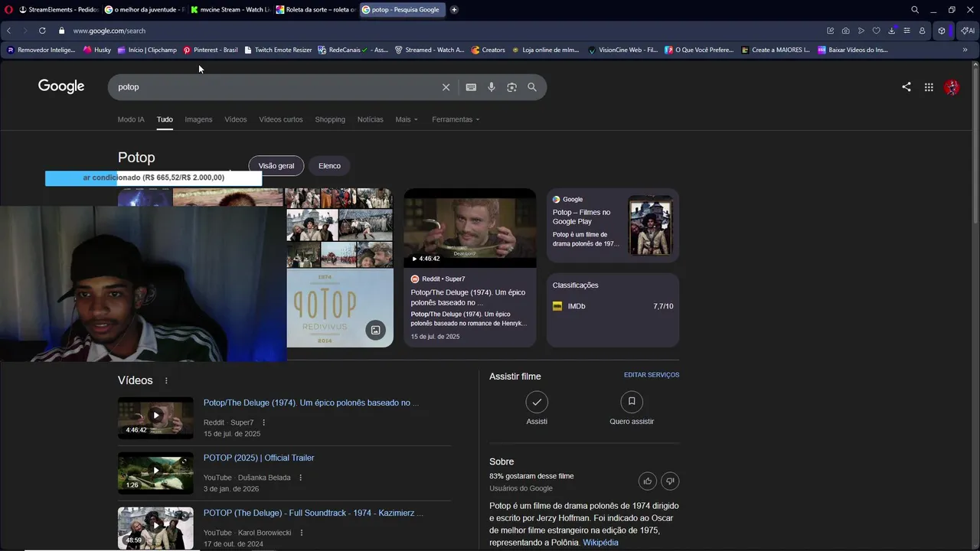This screenshot has height=551, width=980.
Task: Toggle Quero assistir bookmark button
Action: pyautogui.click(x=632, y=402)
